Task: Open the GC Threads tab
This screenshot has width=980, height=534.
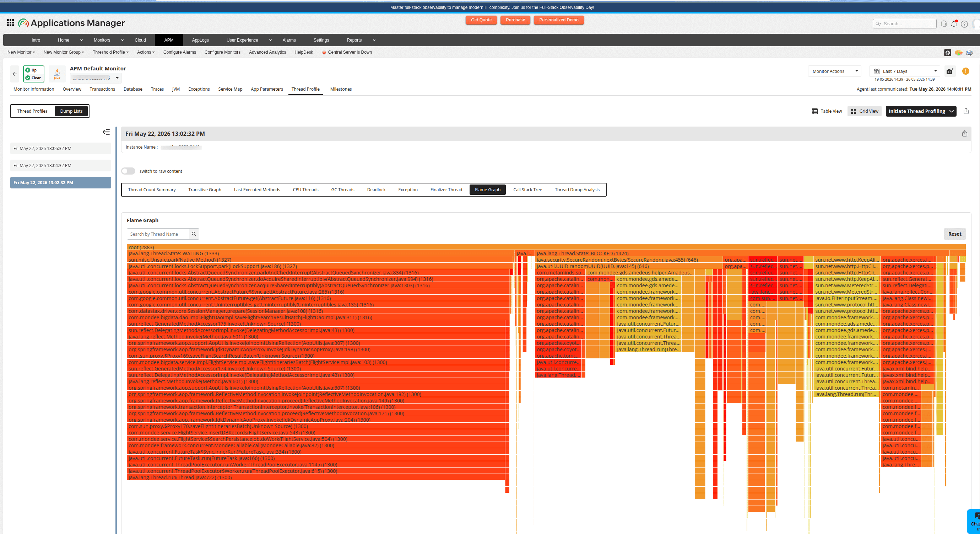Action: 342,190
